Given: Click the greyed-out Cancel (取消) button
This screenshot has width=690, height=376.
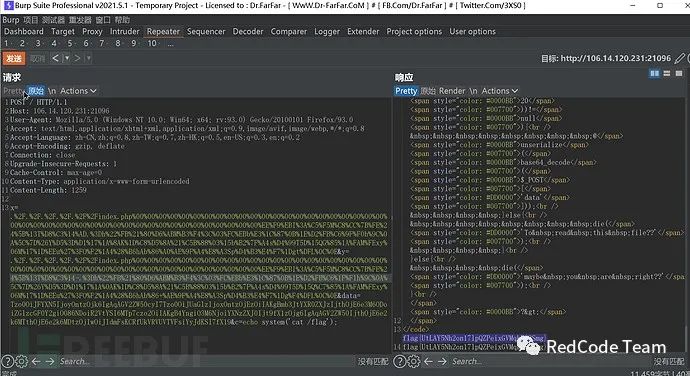Looking at the screenshot, I should (37, 58).
